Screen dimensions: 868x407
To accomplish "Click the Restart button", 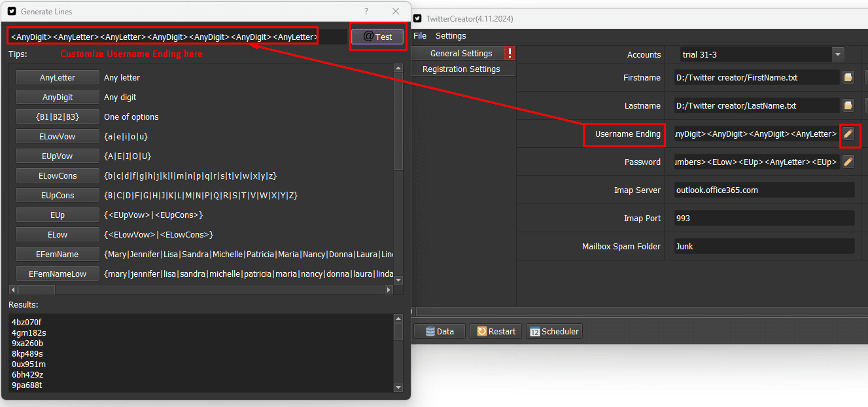I will (496, 331).
